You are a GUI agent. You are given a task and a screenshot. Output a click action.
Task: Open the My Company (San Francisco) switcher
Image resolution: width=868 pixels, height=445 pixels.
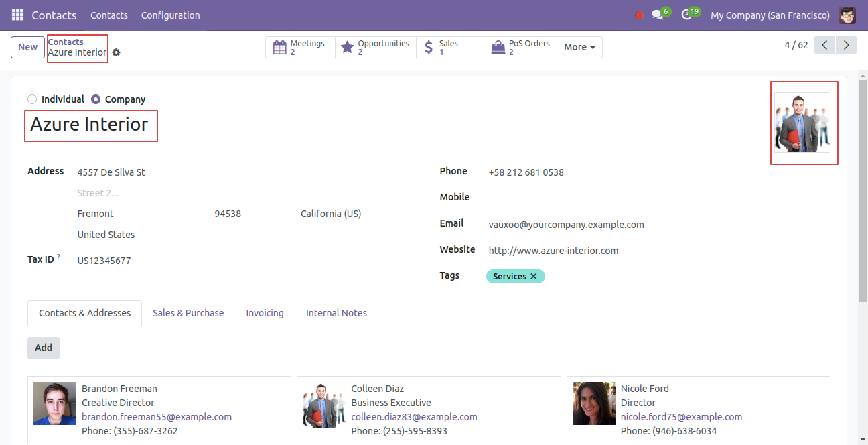click(770, 15)
